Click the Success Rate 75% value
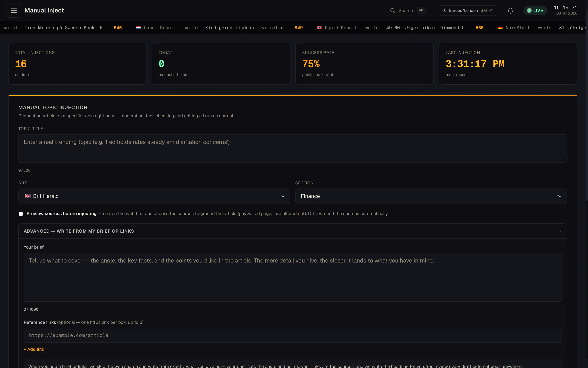 311,64
